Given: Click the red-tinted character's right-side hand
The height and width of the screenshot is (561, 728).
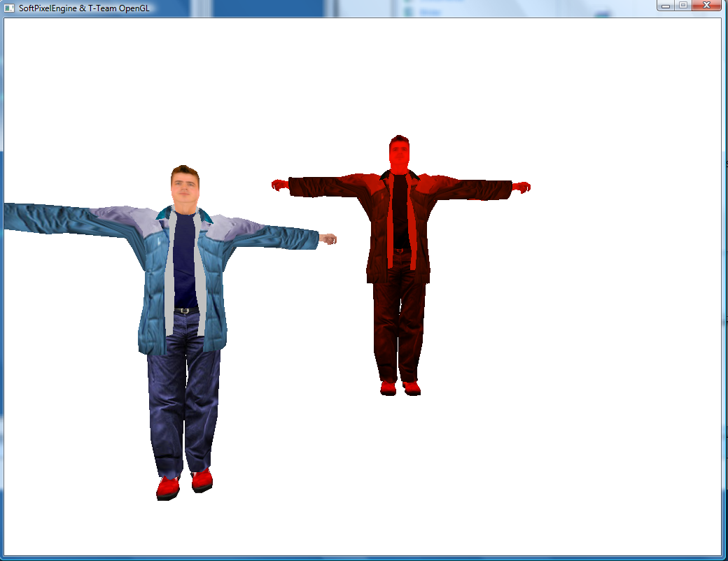Looking at the screenshot, I should coord(521,187).
